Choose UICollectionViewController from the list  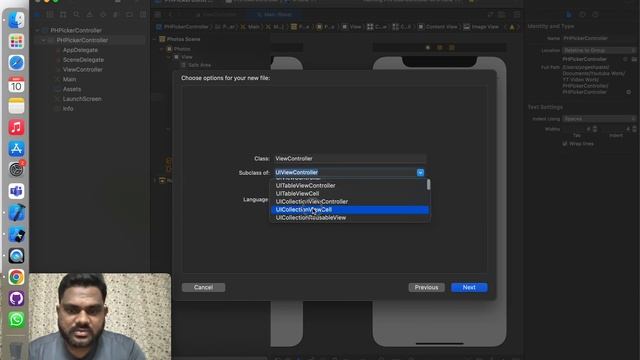point(350,202)
